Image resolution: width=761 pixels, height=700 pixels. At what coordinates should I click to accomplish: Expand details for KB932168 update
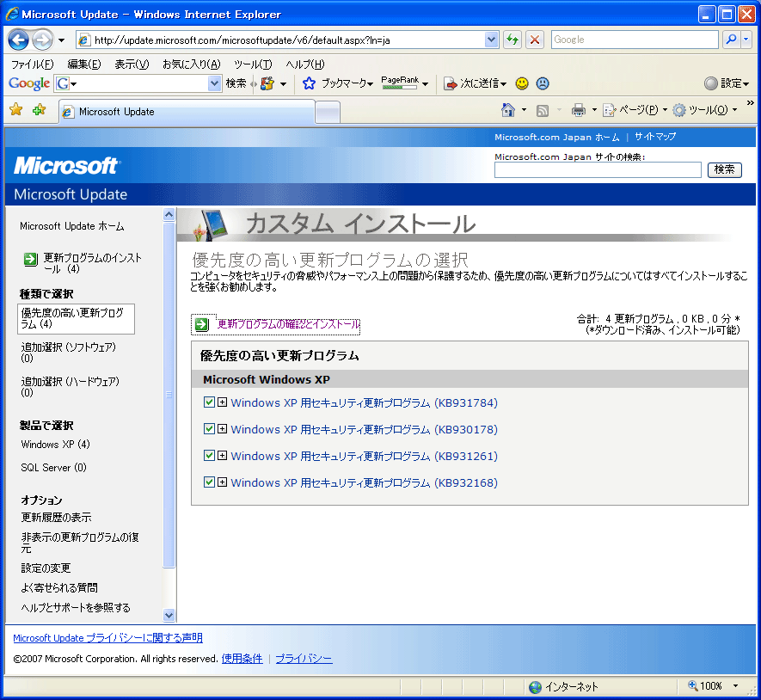(222, 482)
